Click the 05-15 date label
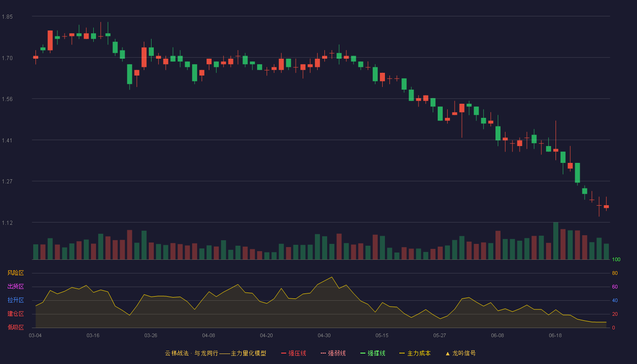The width and height of the screenshot is (637, 364). (x=382, y=335)
